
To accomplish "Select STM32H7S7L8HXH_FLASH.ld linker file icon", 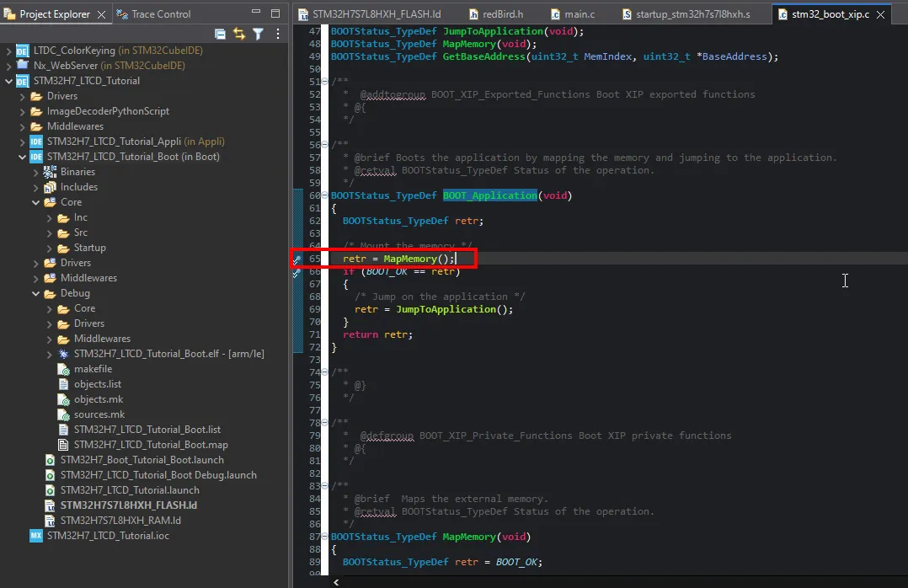I will [x=51, y=505].
